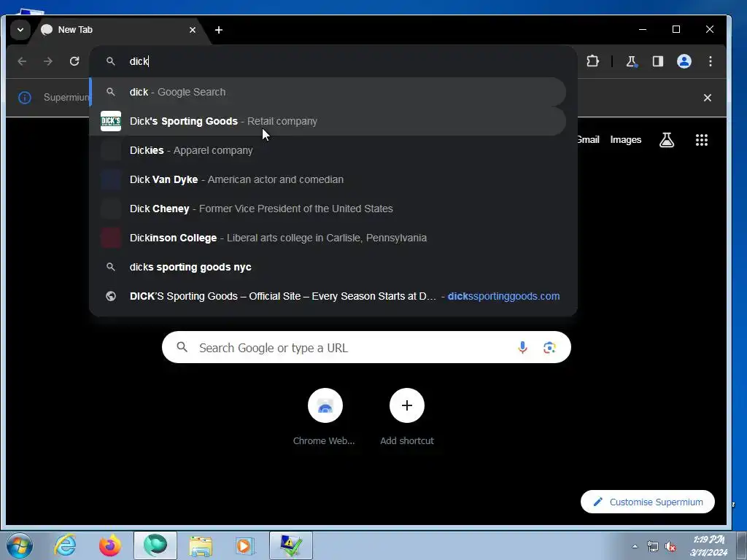
Task: Open the three-dot browser menu
Action: pyautogui.click(x=711, y=61)
